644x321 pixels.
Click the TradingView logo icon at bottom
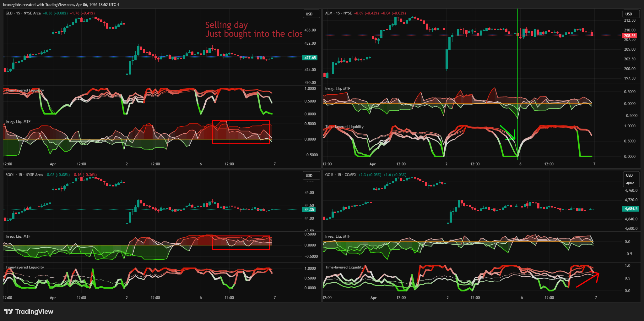[x=8, y=312]
